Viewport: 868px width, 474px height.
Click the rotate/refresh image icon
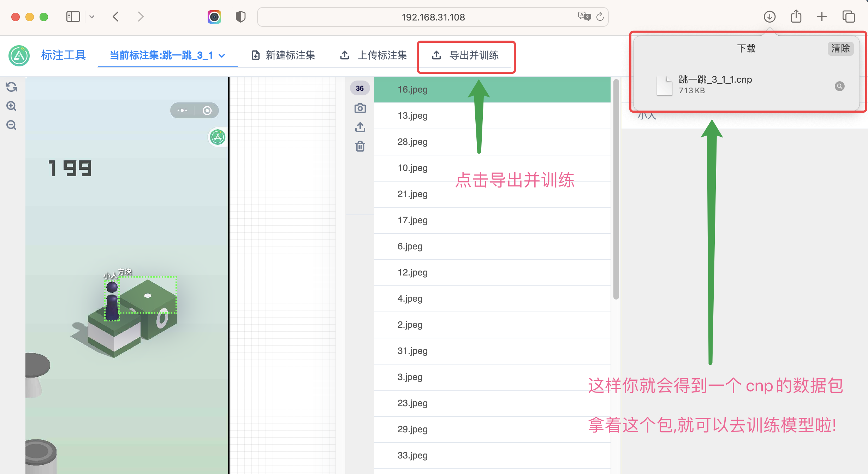tap(11, 87)
